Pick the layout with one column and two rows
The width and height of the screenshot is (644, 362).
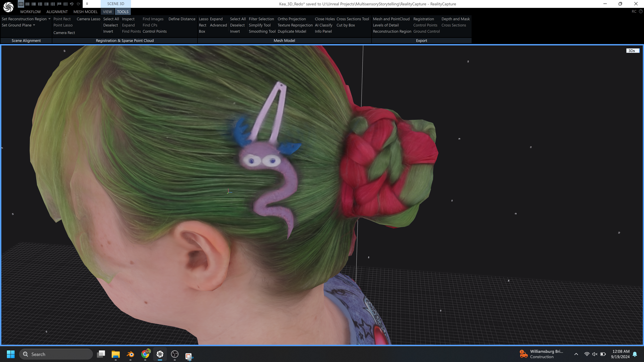coord(40,4)
